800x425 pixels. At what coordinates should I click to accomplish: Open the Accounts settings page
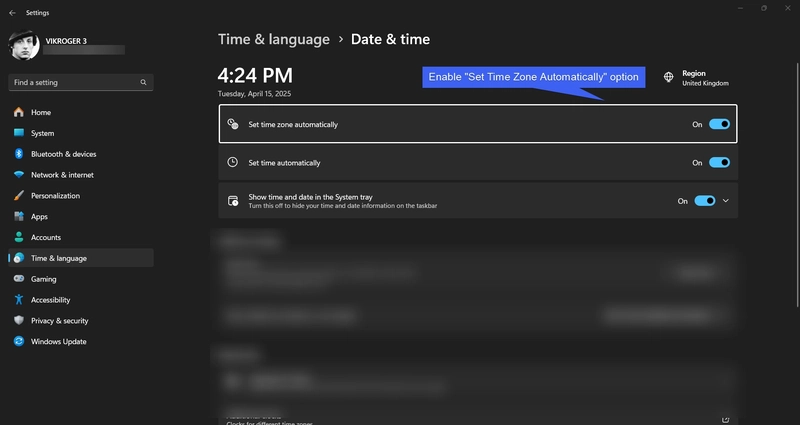(45, 237)
